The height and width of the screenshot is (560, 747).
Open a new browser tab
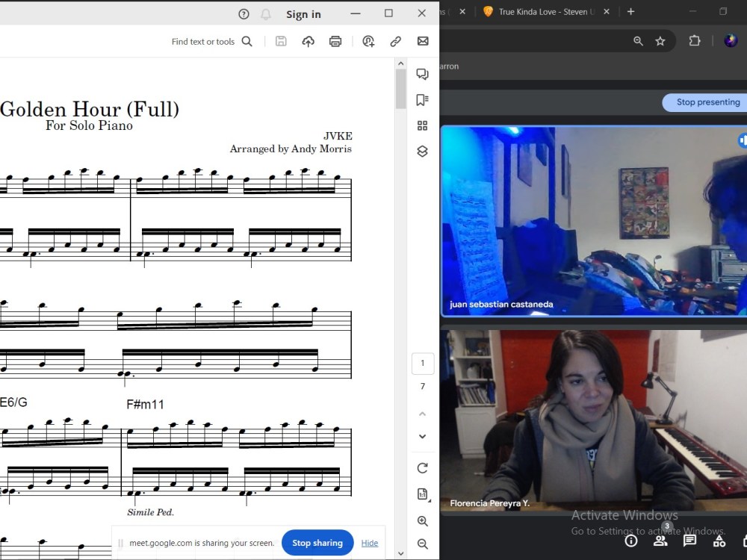pos(630,12)
